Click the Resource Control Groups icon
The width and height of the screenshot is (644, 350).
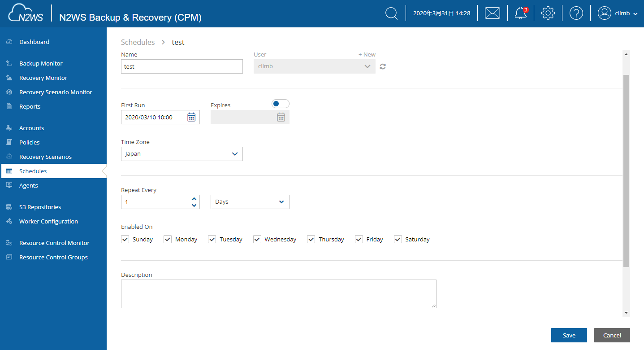pos(9,257)
